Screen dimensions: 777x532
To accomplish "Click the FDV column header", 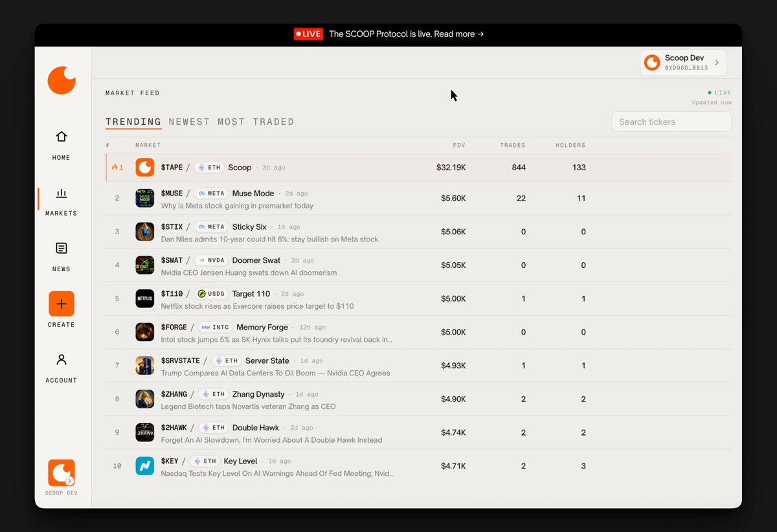I will click(459, 145).
